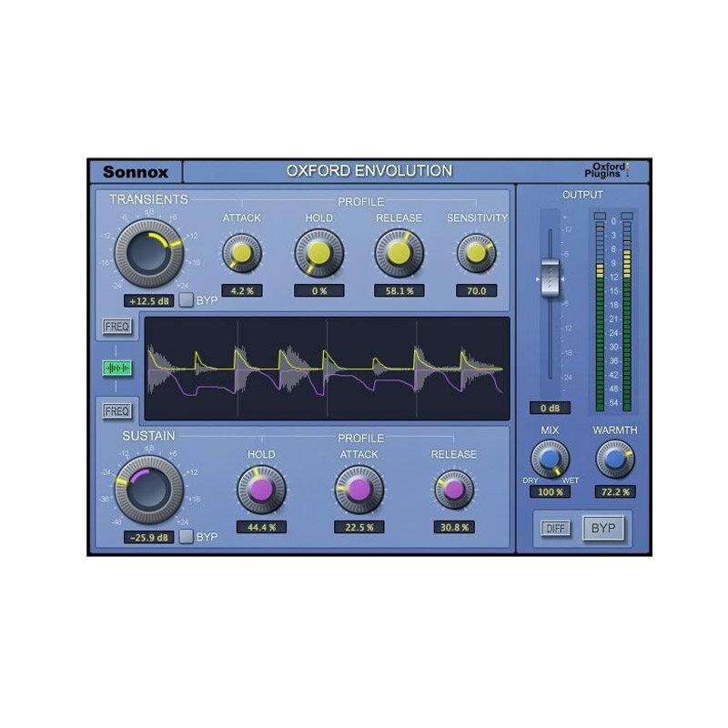The width and height of the screenshot is (728, 728).
Task: Click the -25.9 dB sustain value field
Action: pos(149,537)
